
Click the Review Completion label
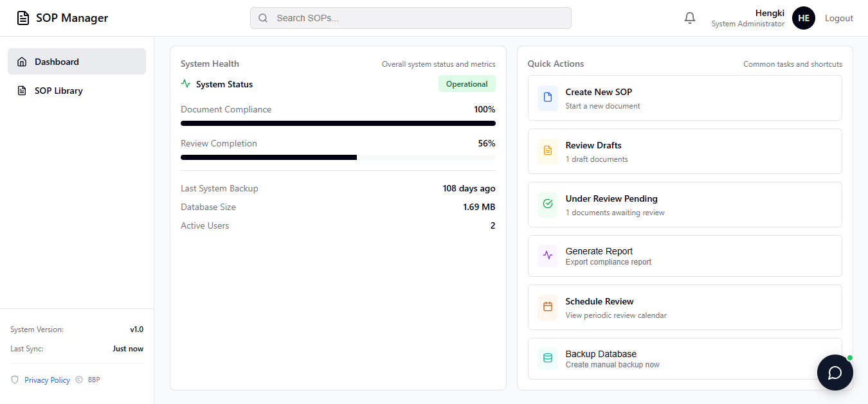point(219,143)
